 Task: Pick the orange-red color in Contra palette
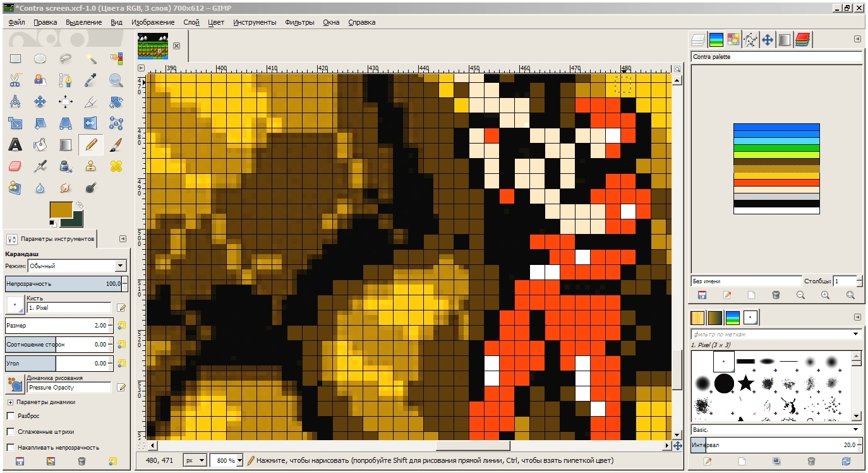pyautogui.click(x=776, y=183)
